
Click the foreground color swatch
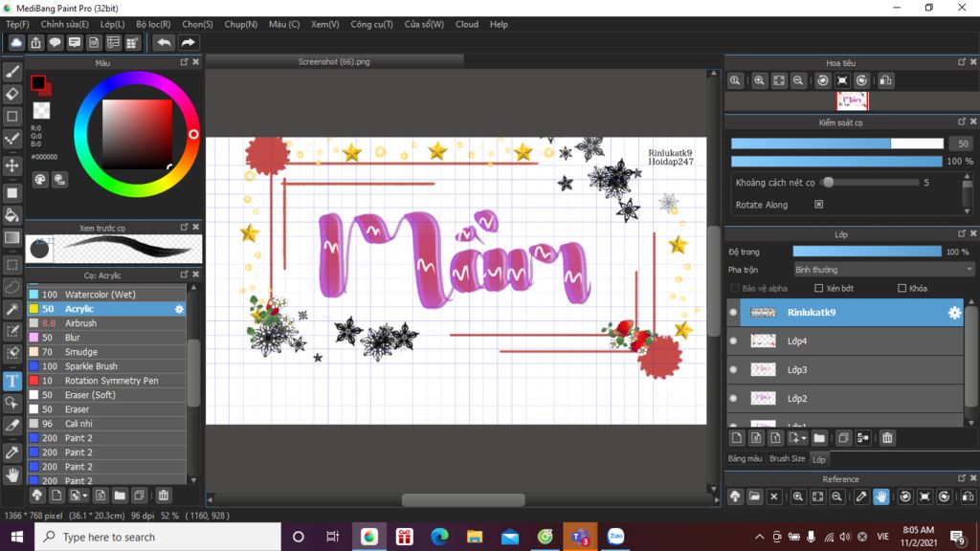pyautogui.click(x=38, y=82)
